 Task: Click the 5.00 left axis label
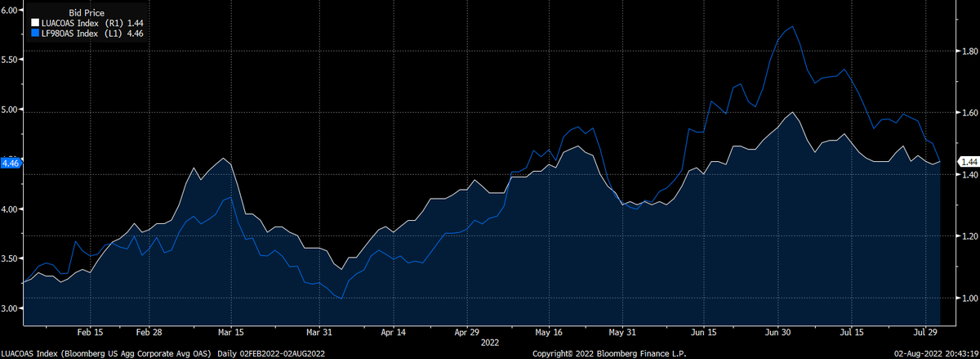tap(11, 110)
